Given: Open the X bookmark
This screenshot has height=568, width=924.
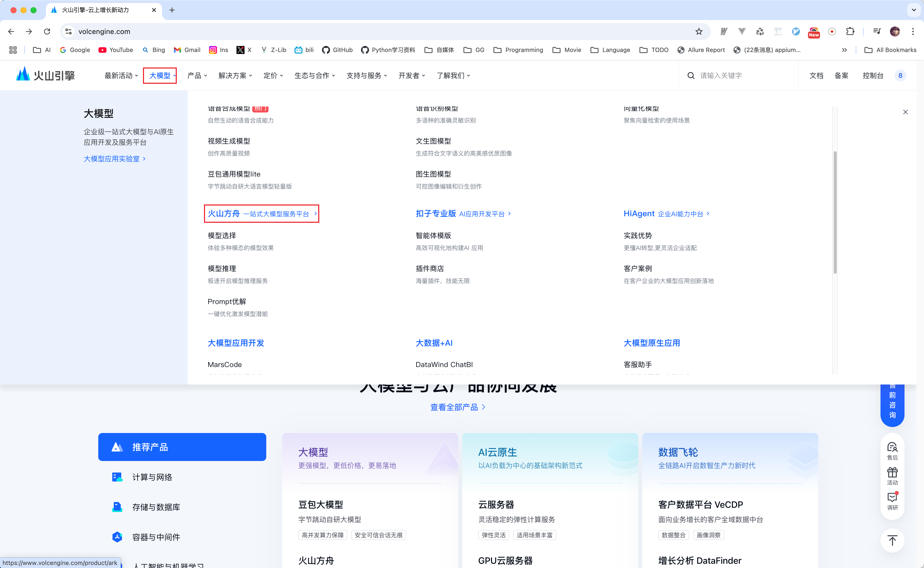Looking at the screenshot, I should point(244,50).
